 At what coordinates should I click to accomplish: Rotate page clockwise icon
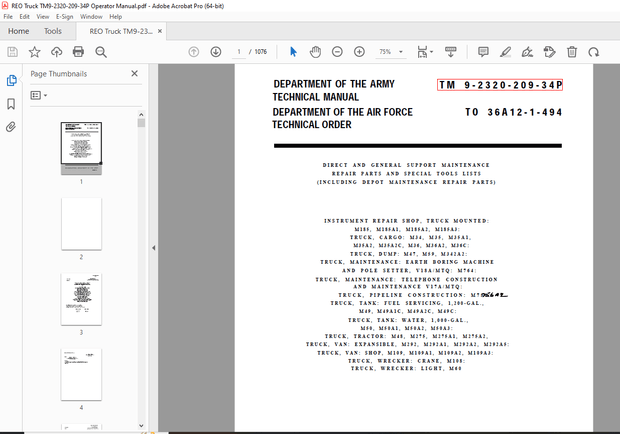[594, 52]
